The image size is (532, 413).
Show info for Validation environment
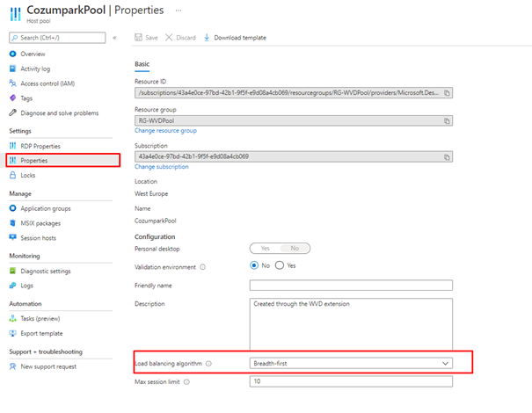click(x=202, y=267)
